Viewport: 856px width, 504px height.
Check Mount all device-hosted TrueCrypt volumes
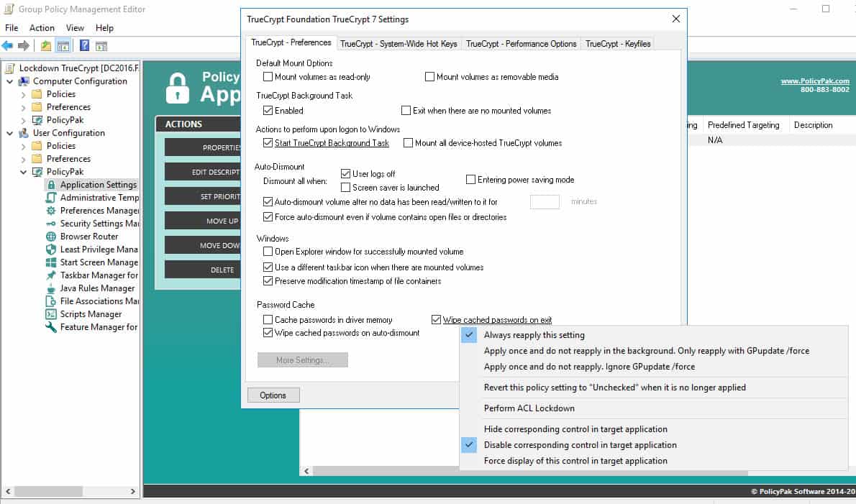pyautogui.click(x=408, y=143)
